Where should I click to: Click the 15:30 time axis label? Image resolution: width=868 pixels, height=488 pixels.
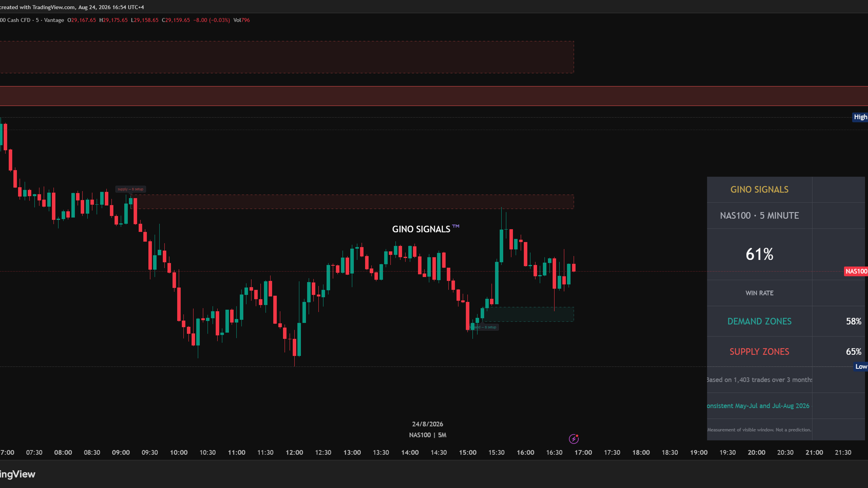pyautogui.click(x=496, y=452)
